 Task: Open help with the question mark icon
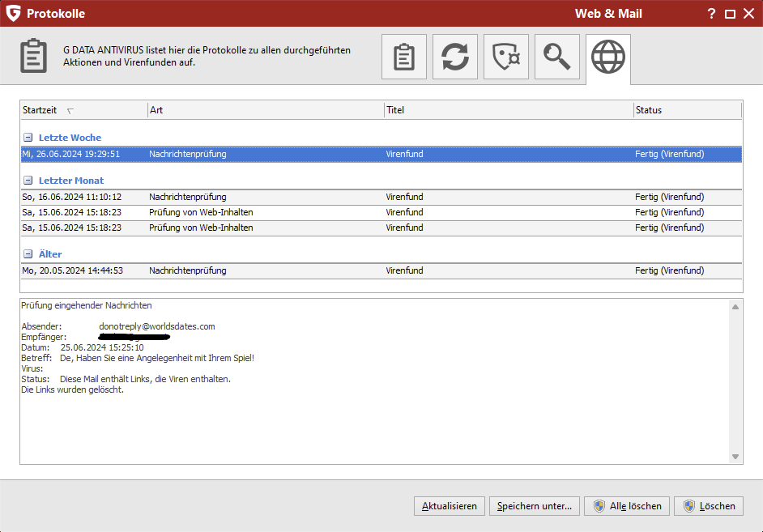(711, 14)
